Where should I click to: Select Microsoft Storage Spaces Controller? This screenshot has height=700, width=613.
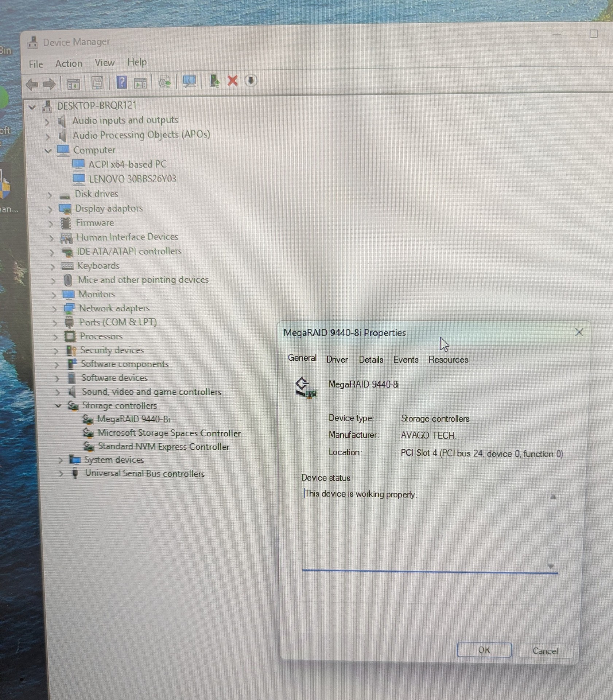(x=169, y=433)
